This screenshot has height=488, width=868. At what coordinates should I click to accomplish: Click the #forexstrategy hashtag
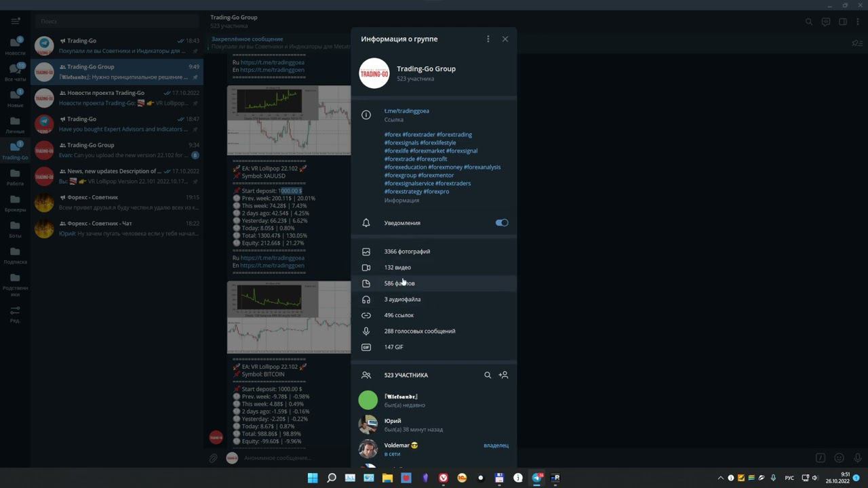pos(403,192)
